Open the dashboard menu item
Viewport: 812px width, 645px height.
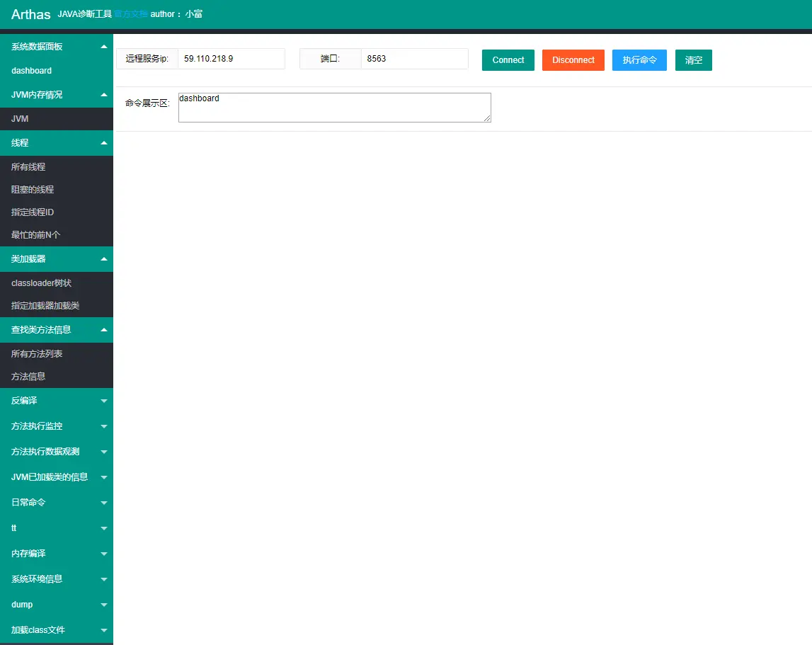(x=57, y=71)
